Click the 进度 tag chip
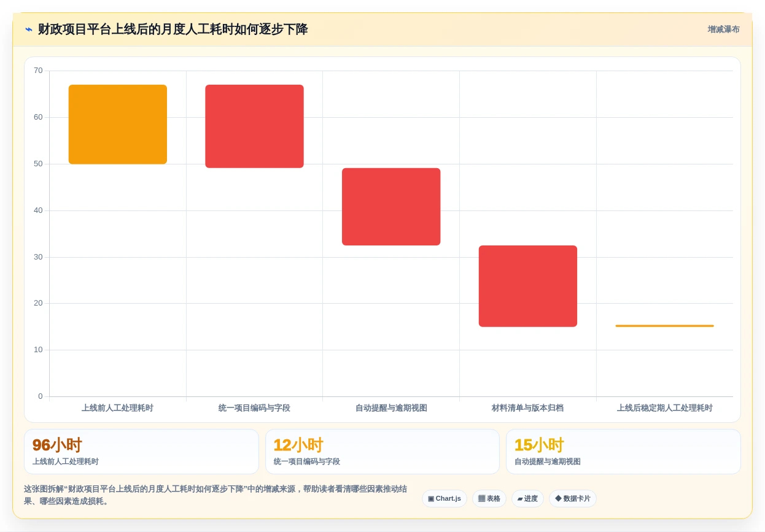 pos(527,499)
